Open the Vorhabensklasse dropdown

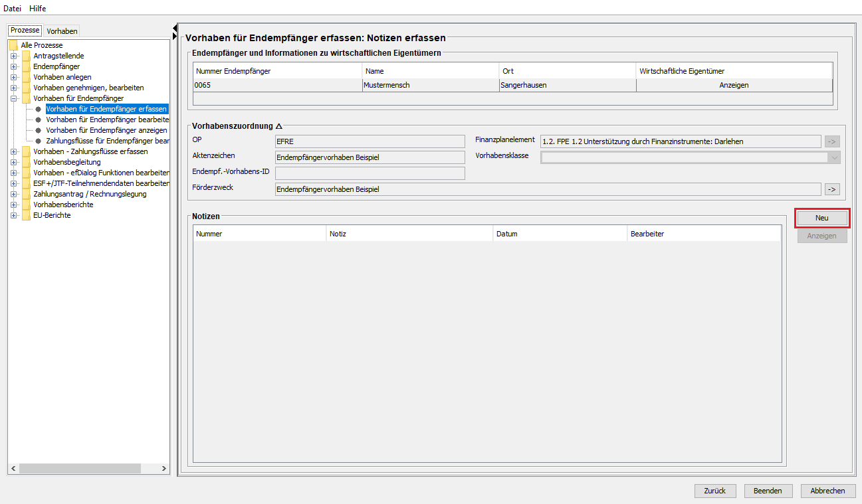833,157
